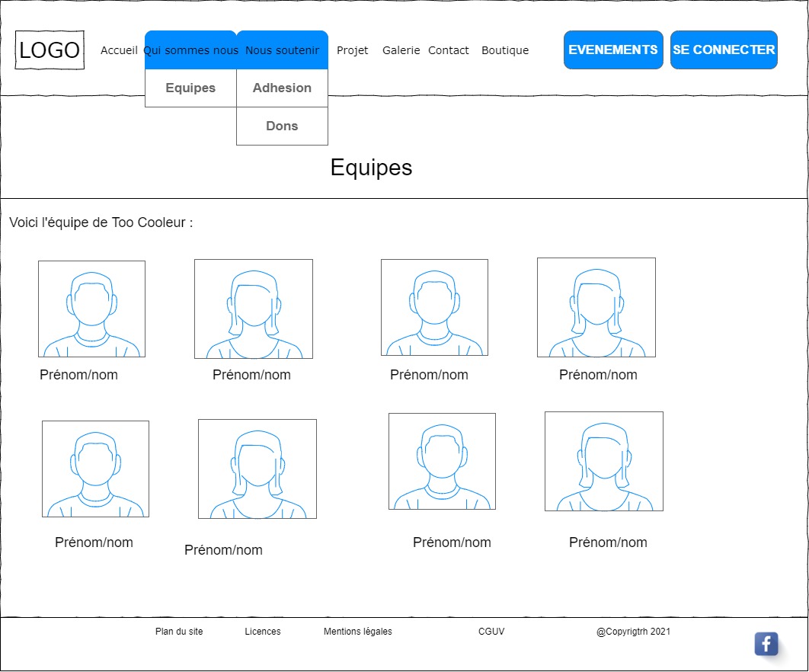This screenshot has height=672, width=809.
Task: Open the Mentions légales link
Action: click(x=357, y=632)
